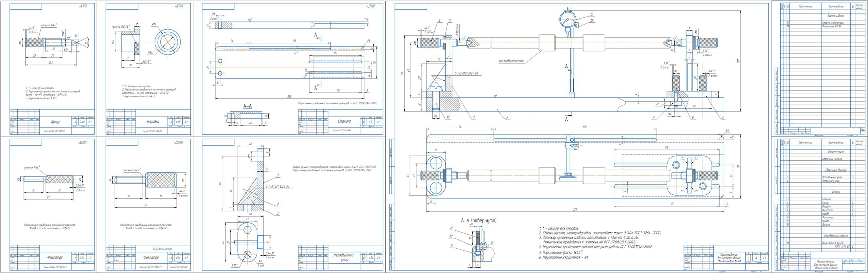Image resolution: width=868 pixels, height=273 pixels.
Task: Click the R6 radius label on the Станина sheet
Action: point(368,40)
